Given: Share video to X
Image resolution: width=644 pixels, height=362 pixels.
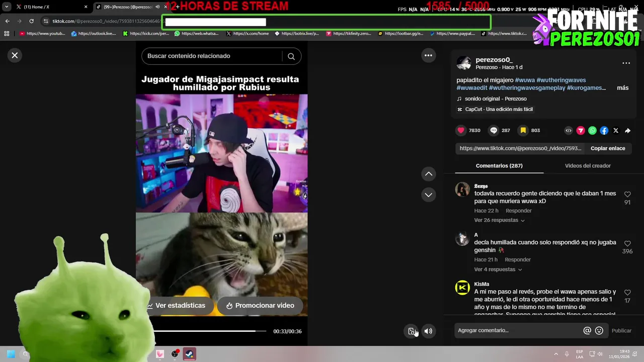Looking at the screenshot, I should point(616,130).
